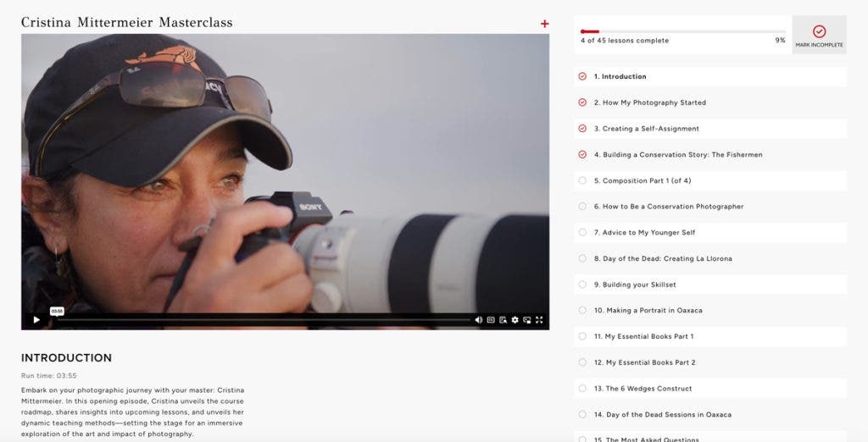Screen dimensions: 868x442
Task: Click Mark Incomplete button
Action: click(x=820, y=35)
